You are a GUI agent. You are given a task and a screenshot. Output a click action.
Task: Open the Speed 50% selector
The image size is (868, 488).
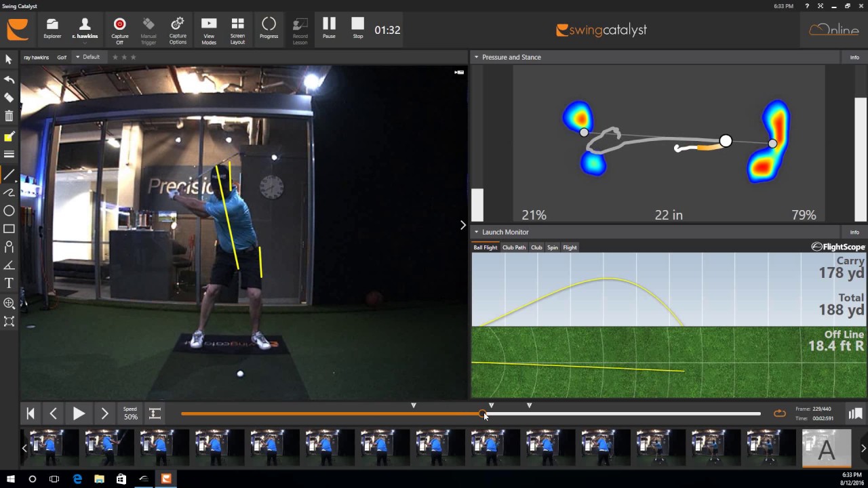[130, 413]
